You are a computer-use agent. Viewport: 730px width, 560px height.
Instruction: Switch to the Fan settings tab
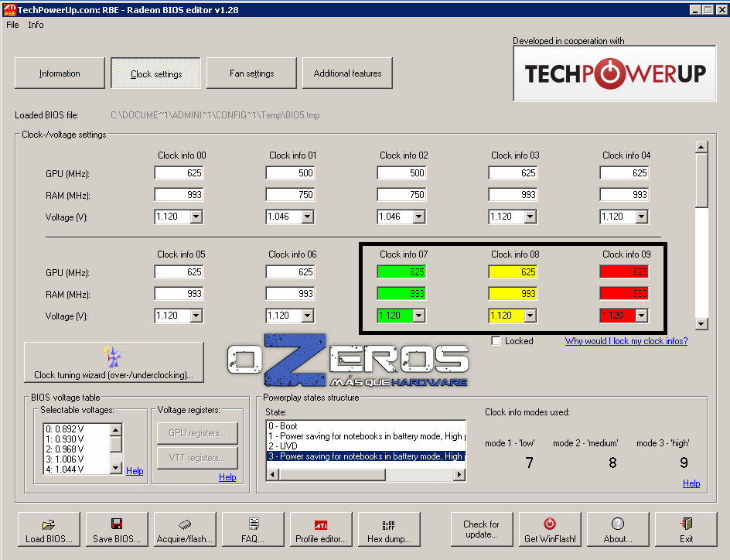click(251, 73)
